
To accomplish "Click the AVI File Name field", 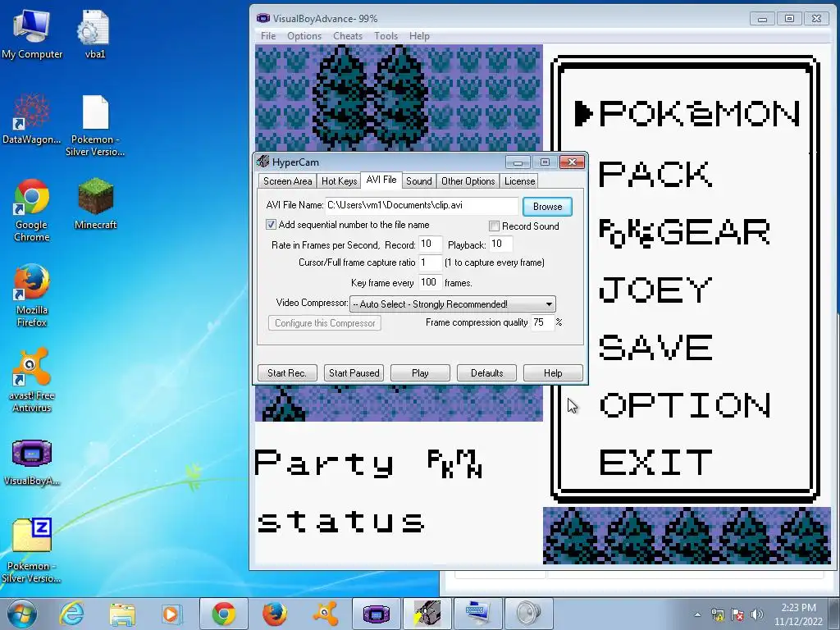I will (422, 206).
